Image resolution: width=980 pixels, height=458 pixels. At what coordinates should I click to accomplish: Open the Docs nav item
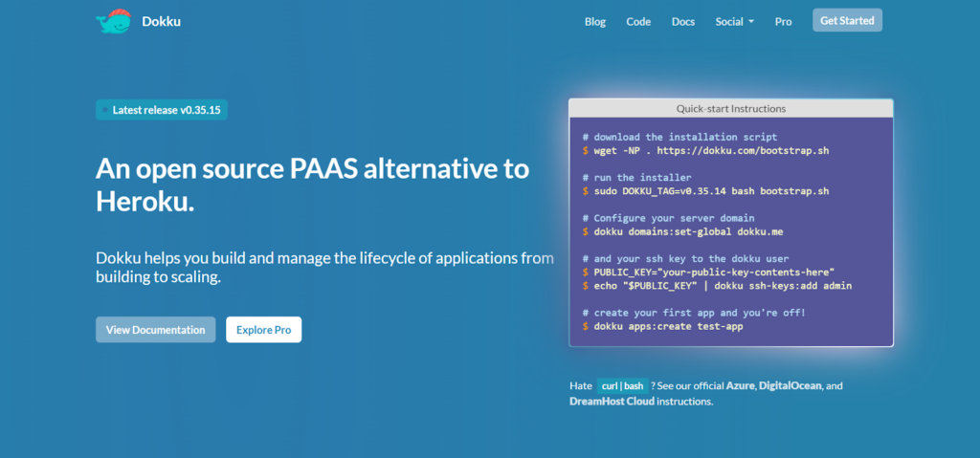[x=683, y=21]
